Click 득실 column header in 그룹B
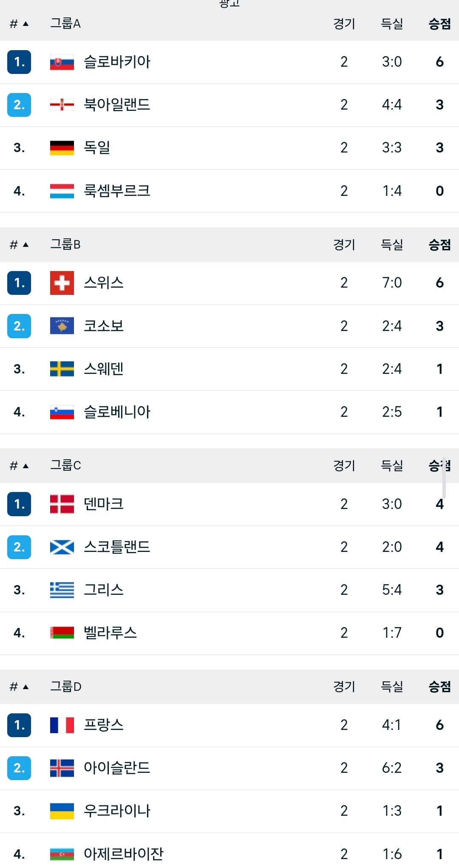This screenshot has height=868, width=459. pos(391,245)
